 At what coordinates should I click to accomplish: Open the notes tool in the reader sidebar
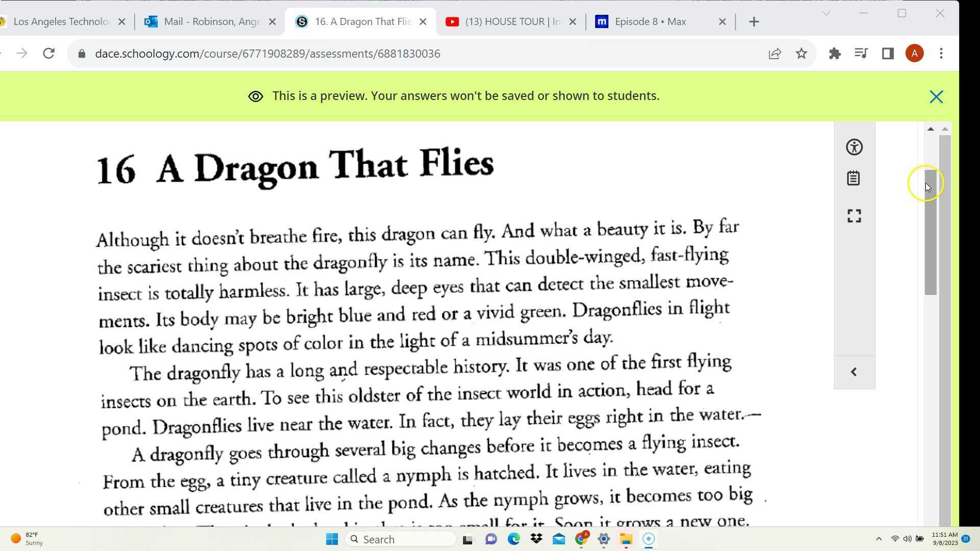click(853, 178)
